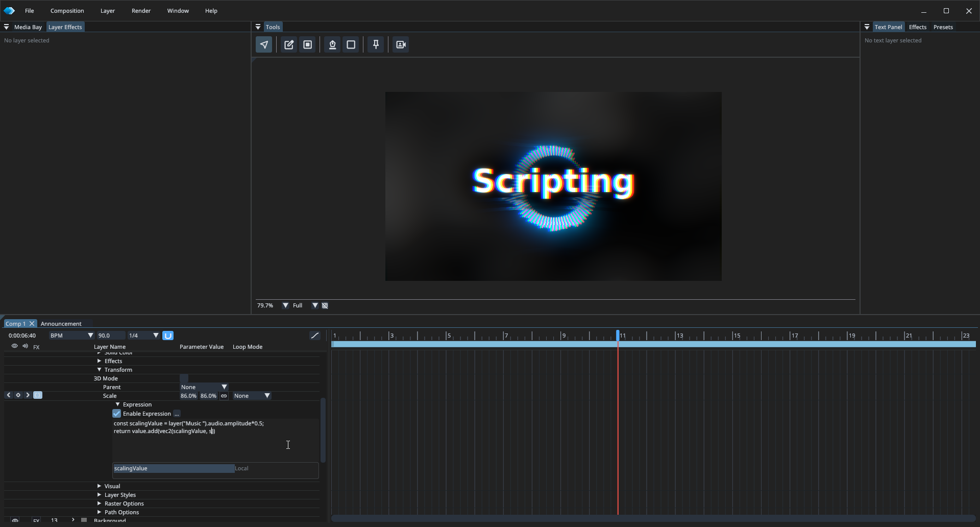Image resolution: width=980 pixels, height=527 pixels.
Task: Open the File menu
Action: pyautogui.click(x=30, y=11)
